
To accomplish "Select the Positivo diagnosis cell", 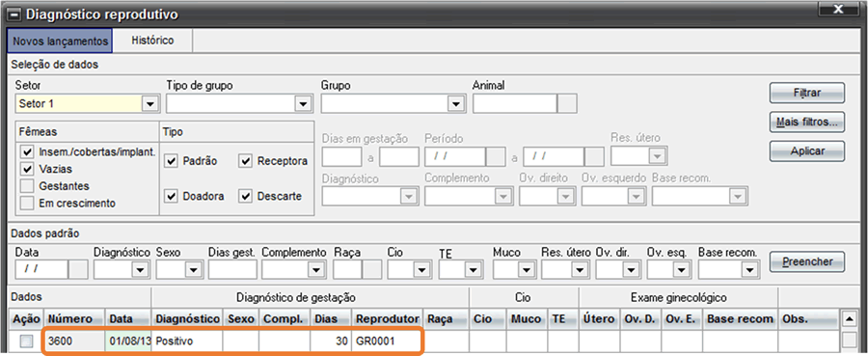I will [x=187, y=342].
